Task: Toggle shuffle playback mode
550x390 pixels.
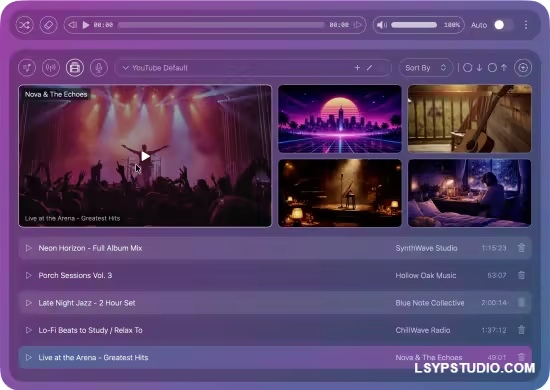Action: 25,25
